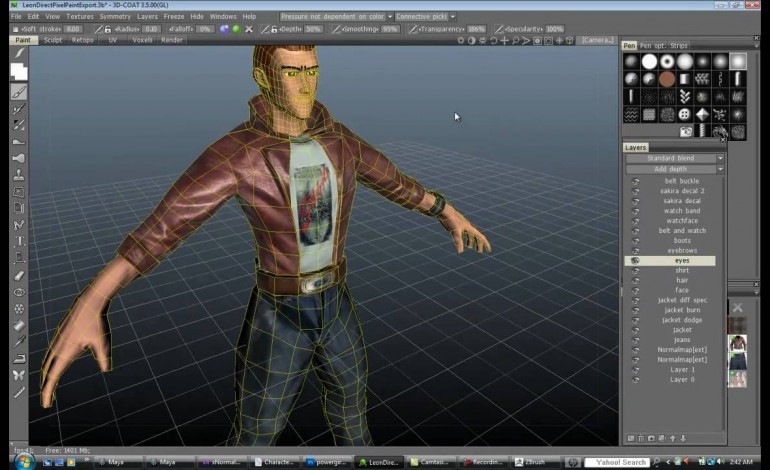
Task: Open the Textures menu
Action: [80, 17]
